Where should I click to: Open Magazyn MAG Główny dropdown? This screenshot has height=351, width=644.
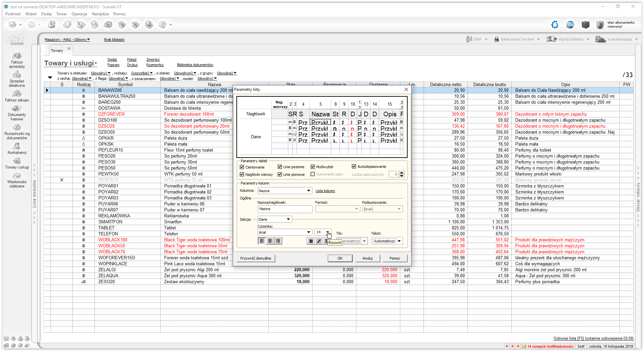pos(67,40)
